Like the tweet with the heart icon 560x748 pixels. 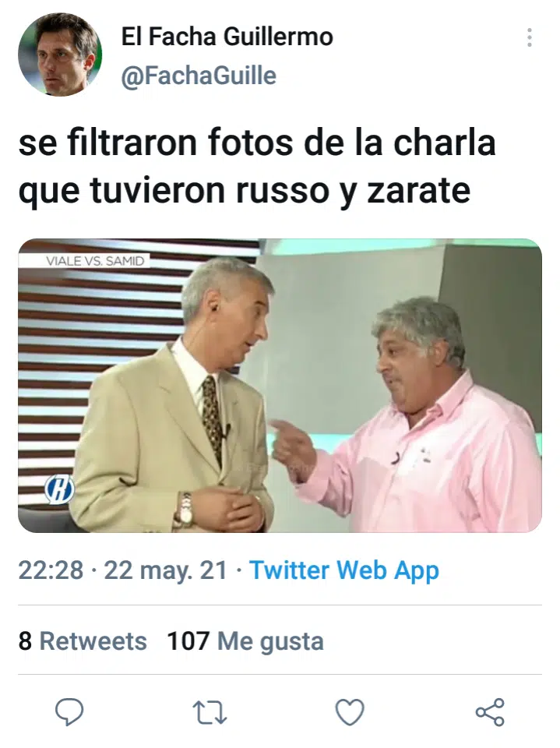pos(350,712)
